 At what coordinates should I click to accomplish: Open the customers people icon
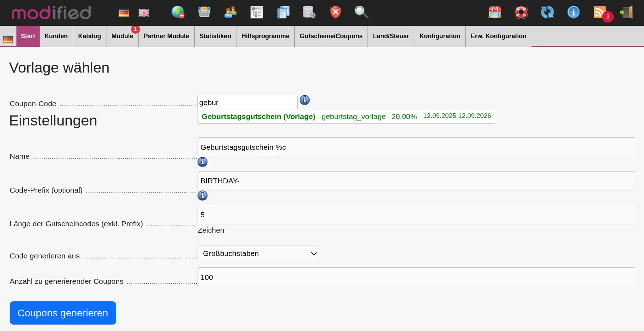pyautogui.click(x=230, y=12)
